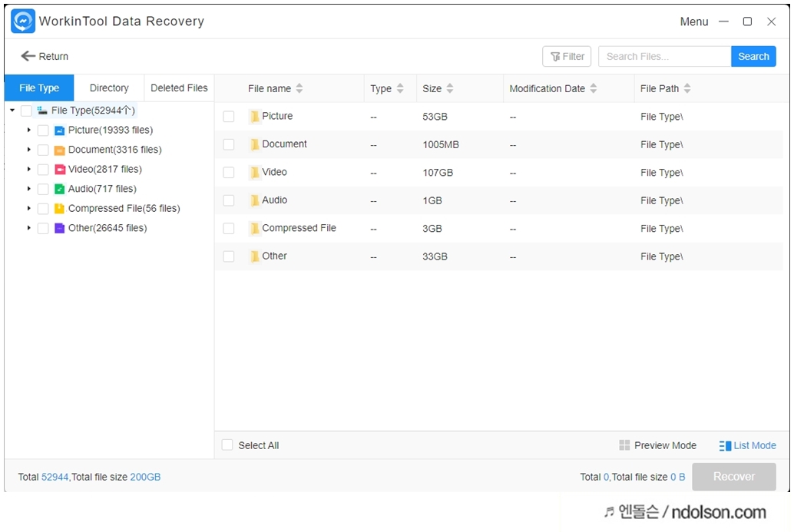Expand the Other tree node arrow
The image size is (794, 532).
(29, 228)
